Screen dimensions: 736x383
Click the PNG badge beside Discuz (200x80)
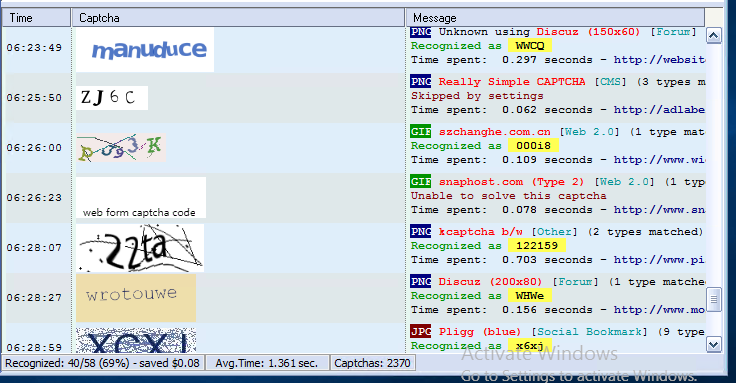point(421,282)
